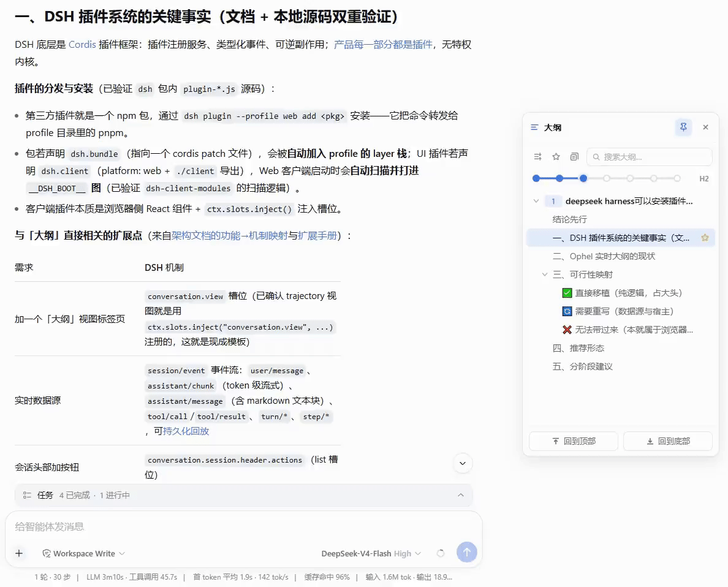Click the star favorites filter icon
Screen dimensions: 728x587
pos(556,157)
